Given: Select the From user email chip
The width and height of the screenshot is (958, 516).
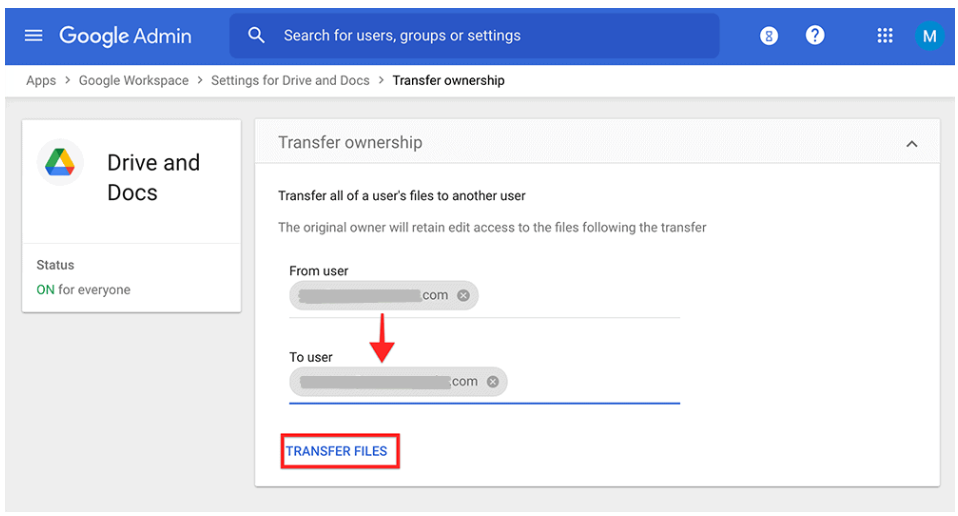Looking at the screenshot, I should click(x=383, y=296).
